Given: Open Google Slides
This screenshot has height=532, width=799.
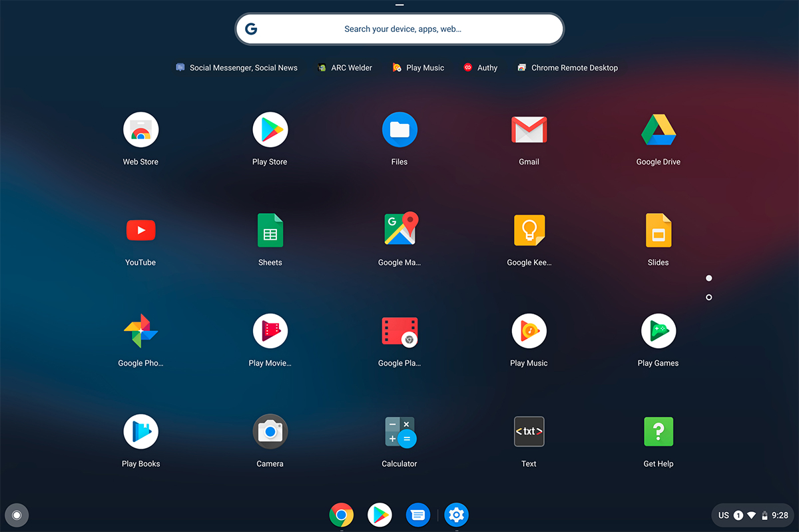Looking at the screenshot, I should [x=658, y=230].
